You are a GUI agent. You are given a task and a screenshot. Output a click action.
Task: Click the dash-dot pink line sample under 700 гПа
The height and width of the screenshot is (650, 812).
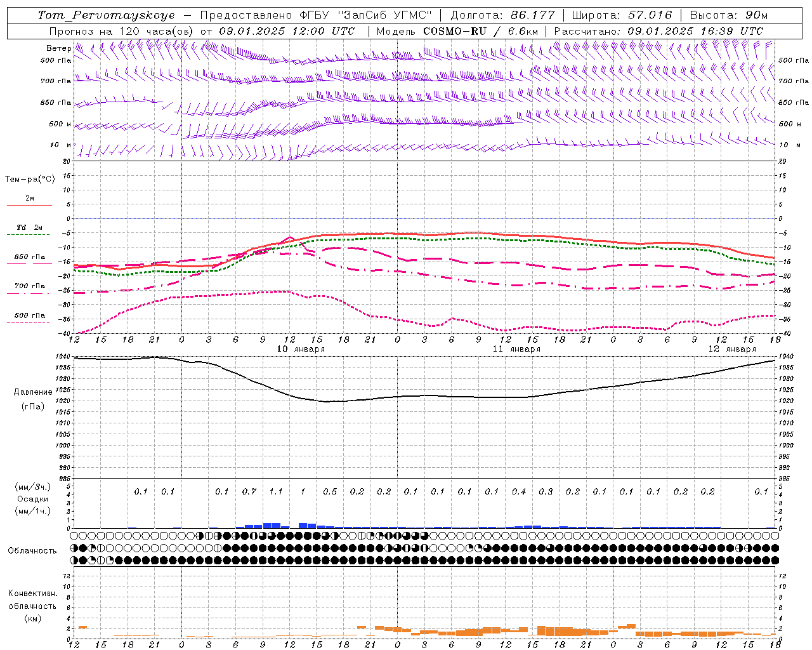(29, 293)
